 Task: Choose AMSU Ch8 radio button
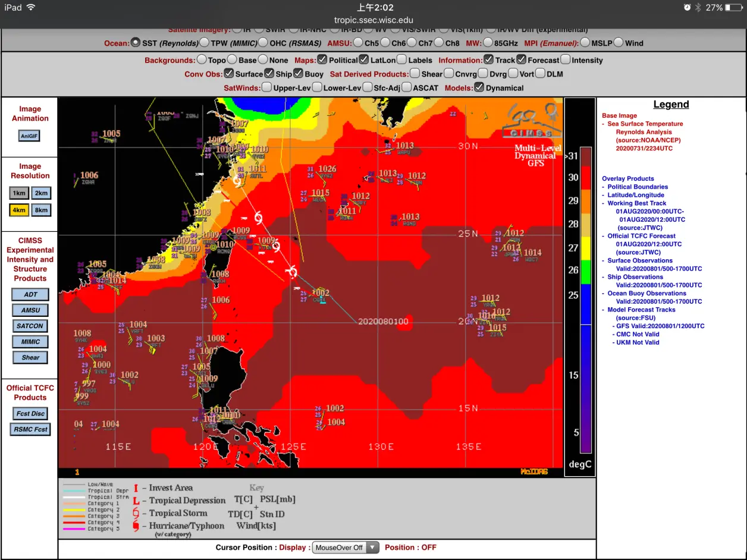pos(439,43)
